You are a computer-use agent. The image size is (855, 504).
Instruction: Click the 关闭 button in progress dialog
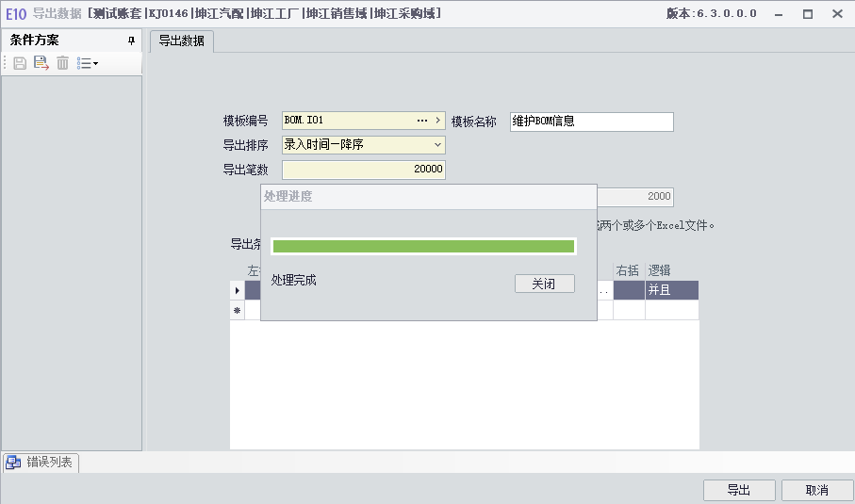click(544, 284)
